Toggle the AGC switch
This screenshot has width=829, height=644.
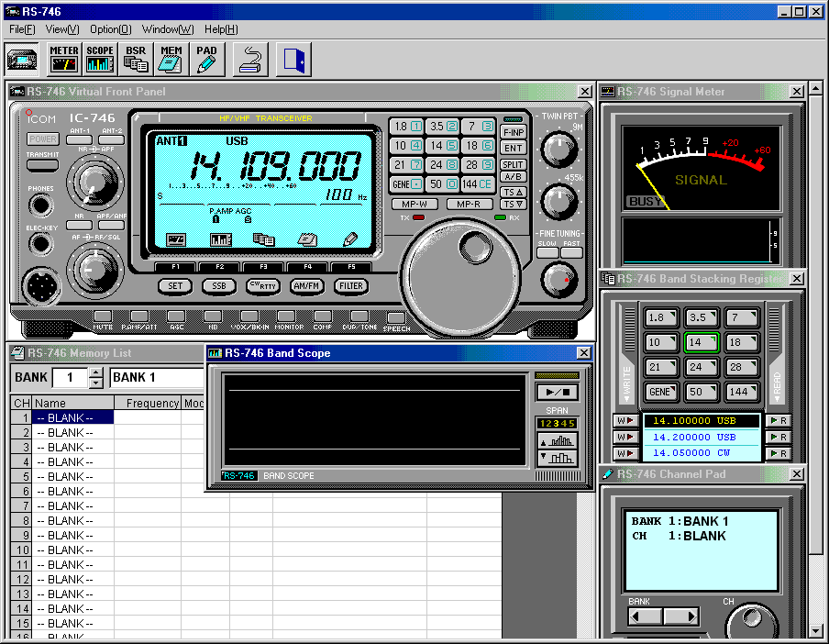(176, 316)
